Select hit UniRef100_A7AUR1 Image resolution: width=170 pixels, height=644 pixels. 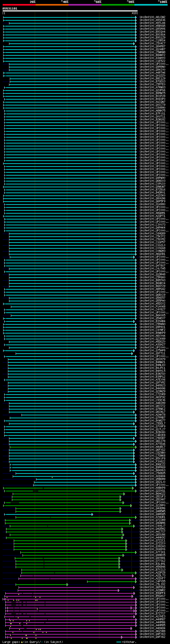152,517
